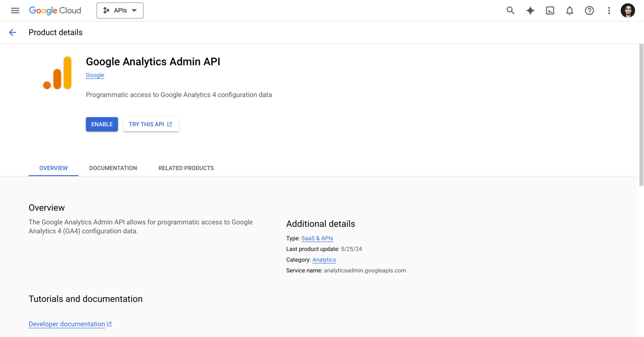Open the search magnifier icon
Image resolution: width=644 pixels, height=337 pixels.
[510, 10]
